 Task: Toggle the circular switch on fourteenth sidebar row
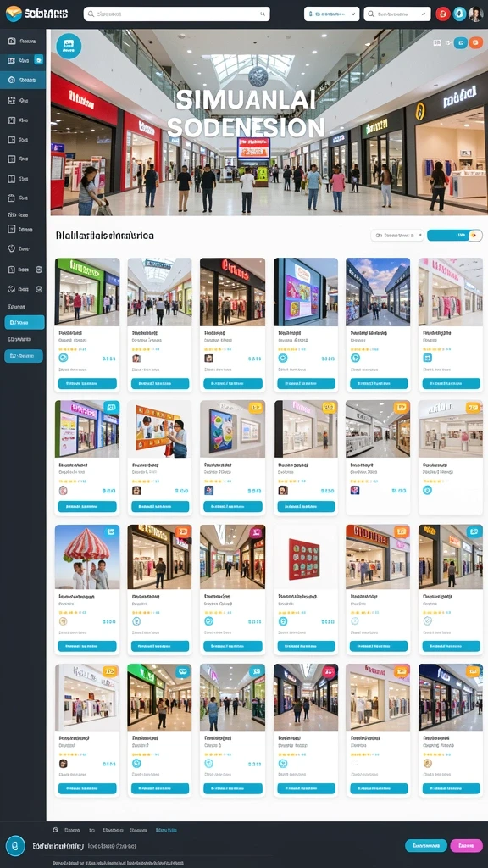point(39,289)
